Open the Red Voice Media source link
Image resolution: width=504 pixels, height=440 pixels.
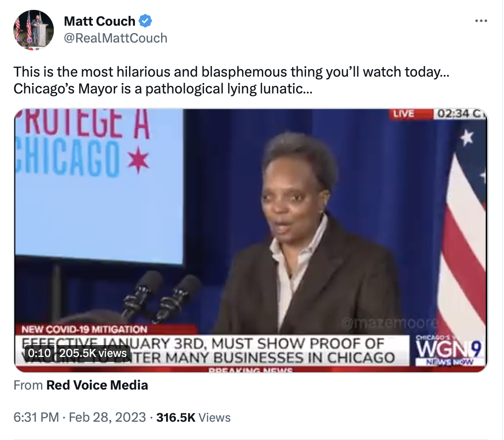[x=97, y=385]
